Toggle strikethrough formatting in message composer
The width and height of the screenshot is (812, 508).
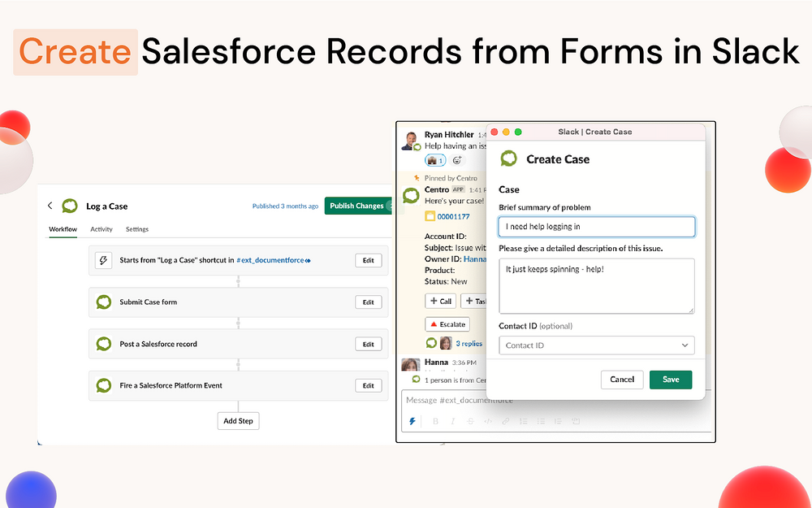(x=470, y=421)
